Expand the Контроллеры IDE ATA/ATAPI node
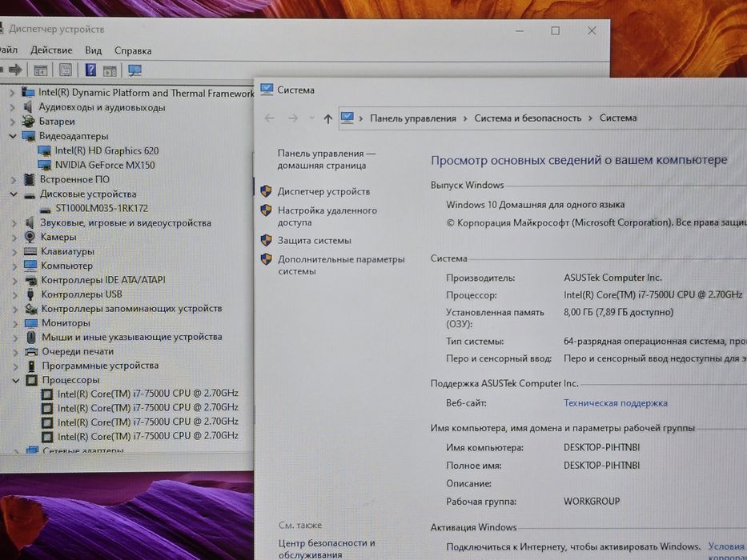The width and height of the screenshot is (747, 560). coord(14,281)
